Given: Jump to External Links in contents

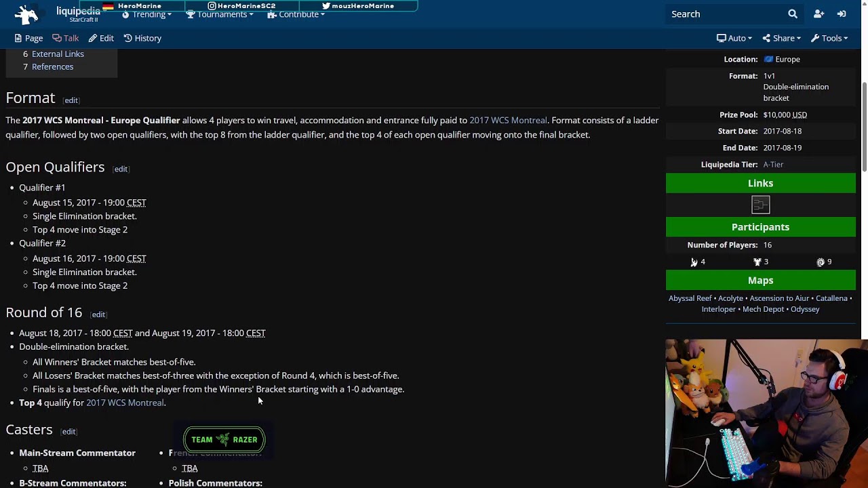Looking at the screenshot, I should (58, 54).
